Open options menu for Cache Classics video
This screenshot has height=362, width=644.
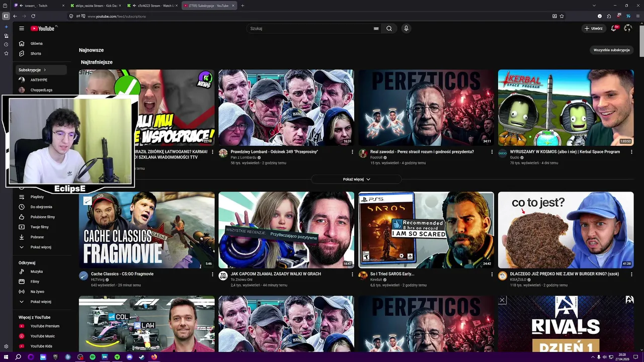pos(212,275)
